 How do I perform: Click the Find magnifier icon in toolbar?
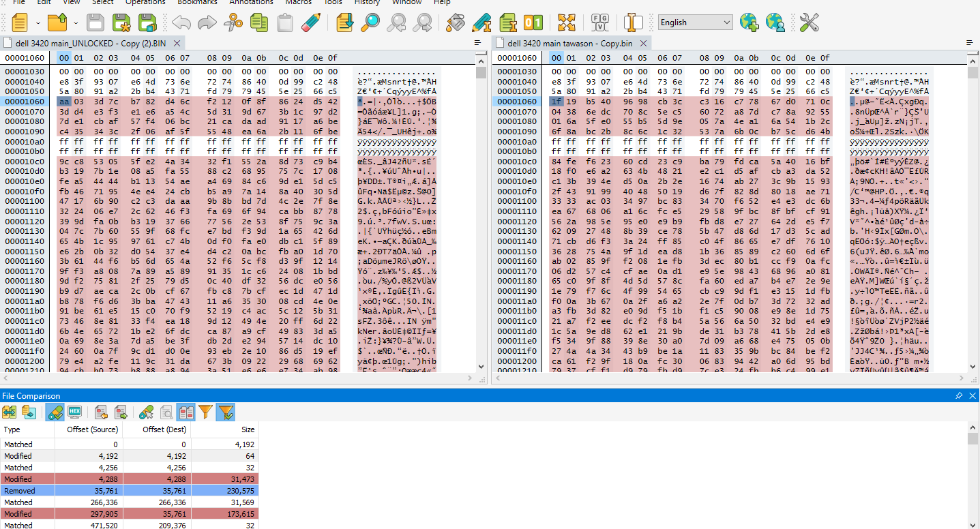point(370,22)
